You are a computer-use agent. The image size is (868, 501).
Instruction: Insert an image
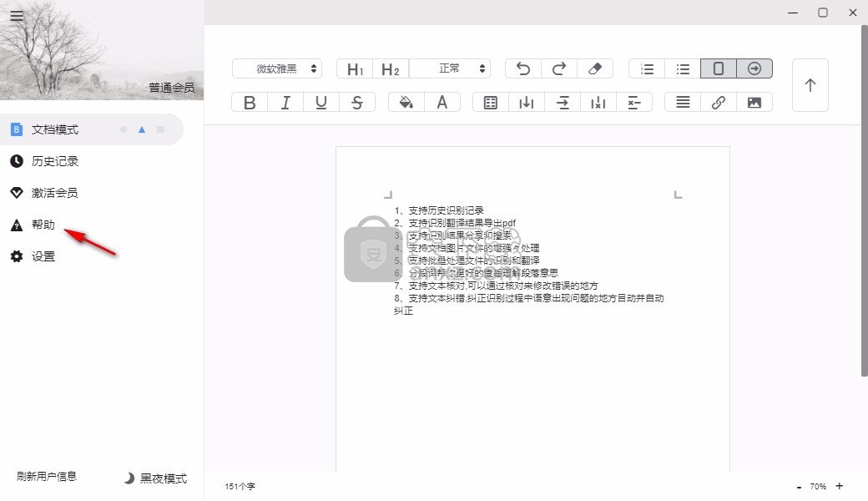754,103
